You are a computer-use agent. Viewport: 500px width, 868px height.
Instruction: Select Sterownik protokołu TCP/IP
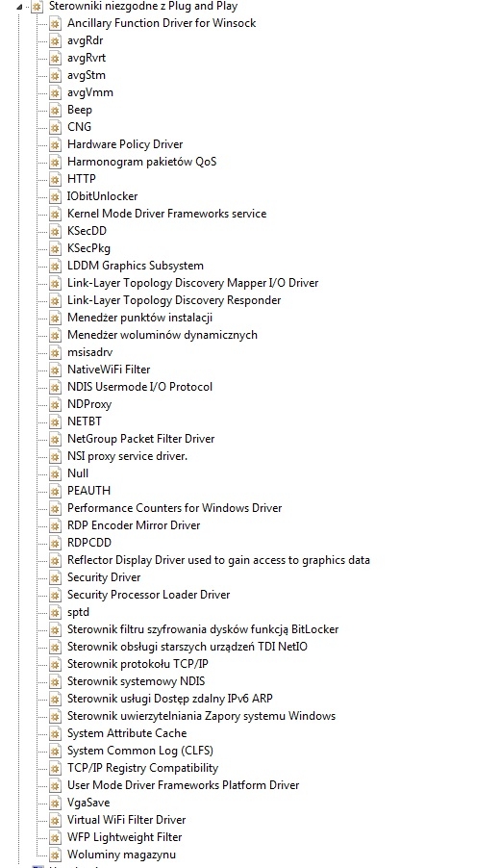pyautogui.click(x=137, y=664)
